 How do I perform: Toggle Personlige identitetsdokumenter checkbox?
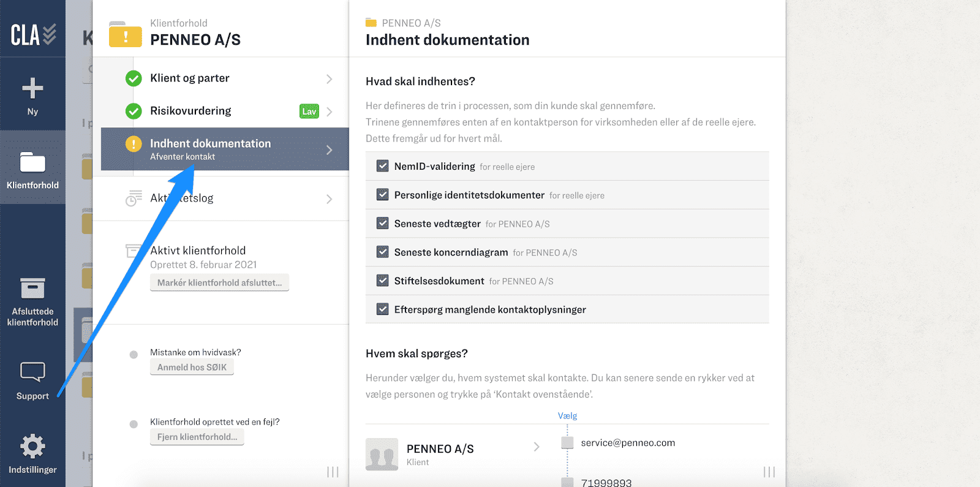(x=383, y=195)
